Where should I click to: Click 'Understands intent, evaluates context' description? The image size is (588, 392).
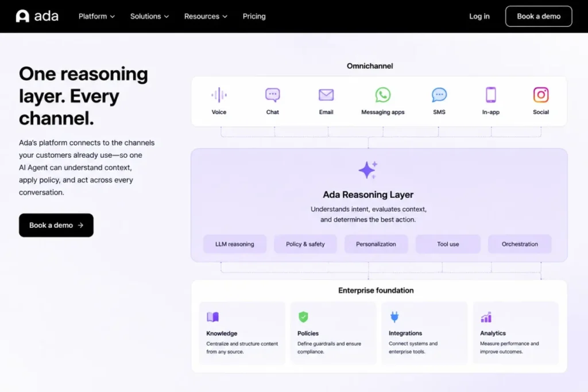[x=368, y=214]
